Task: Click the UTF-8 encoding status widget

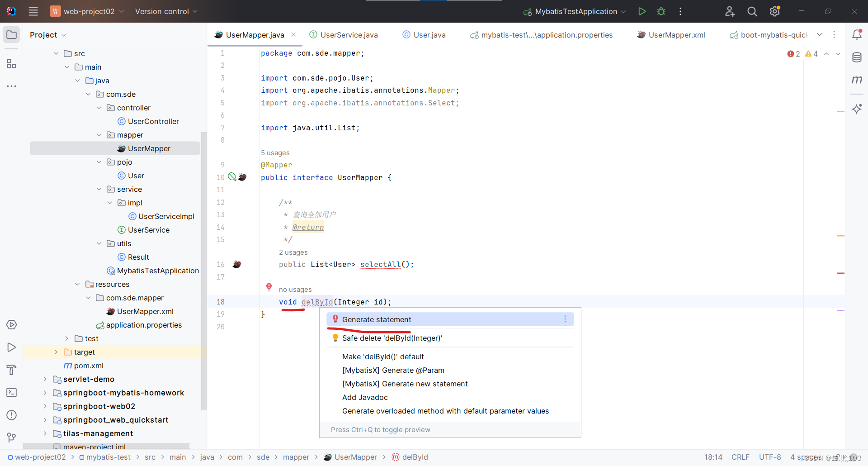Action: coord(770,457)
